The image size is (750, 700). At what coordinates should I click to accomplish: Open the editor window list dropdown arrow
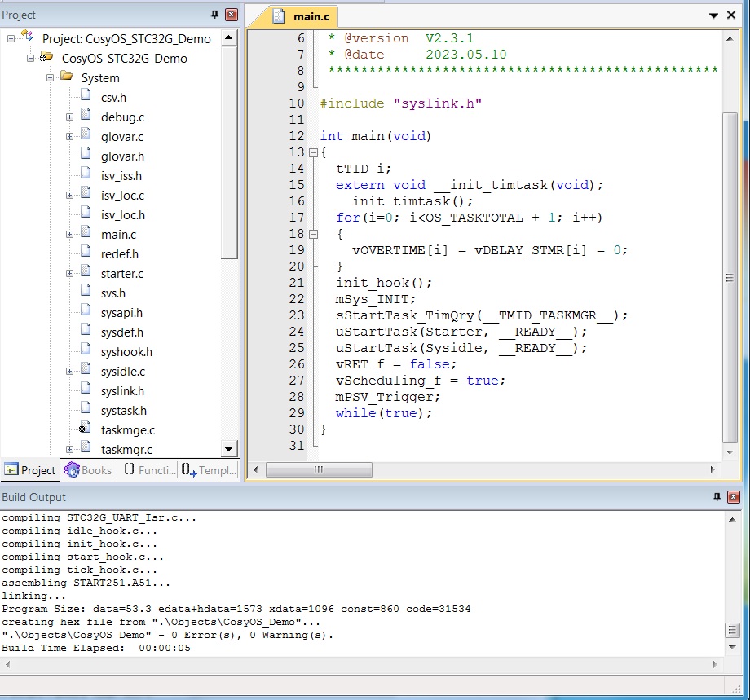point(713,15)
